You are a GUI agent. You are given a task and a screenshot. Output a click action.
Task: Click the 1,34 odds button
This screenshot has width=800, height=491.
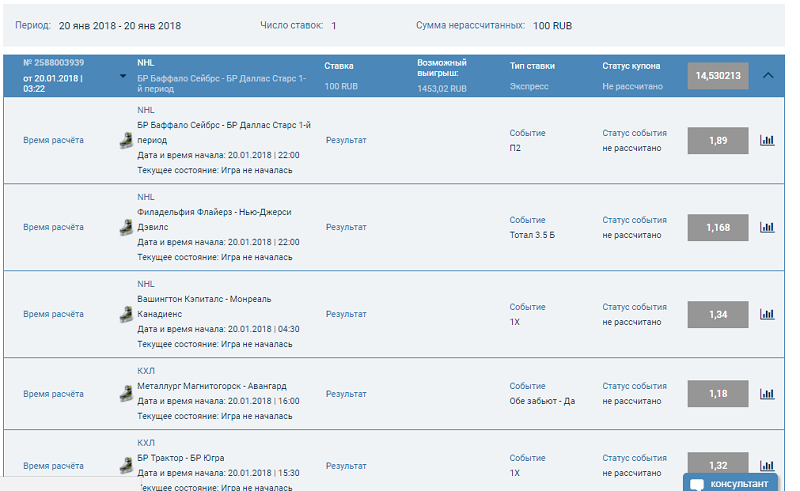717,314
